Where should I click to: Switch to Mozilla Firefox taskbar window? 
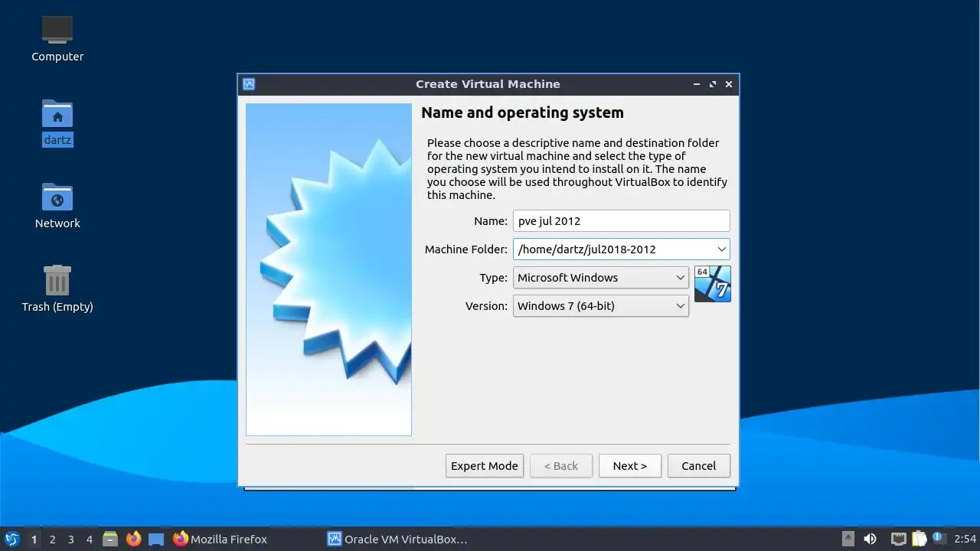click(x=220, y=539)
